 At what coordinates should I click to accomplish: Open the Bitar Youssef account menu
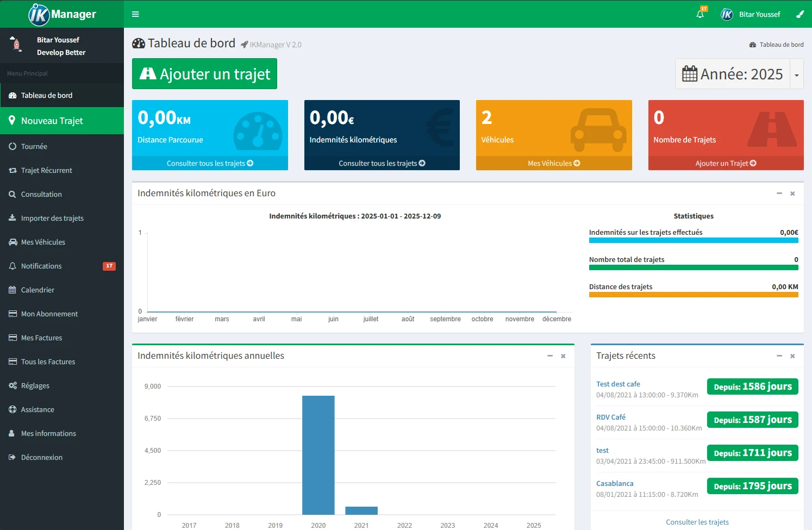(x=759, y=14)
